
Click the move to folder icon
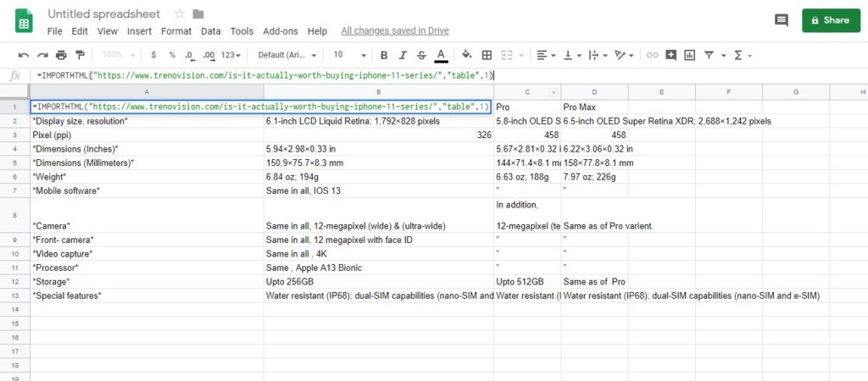pos(198,14)
